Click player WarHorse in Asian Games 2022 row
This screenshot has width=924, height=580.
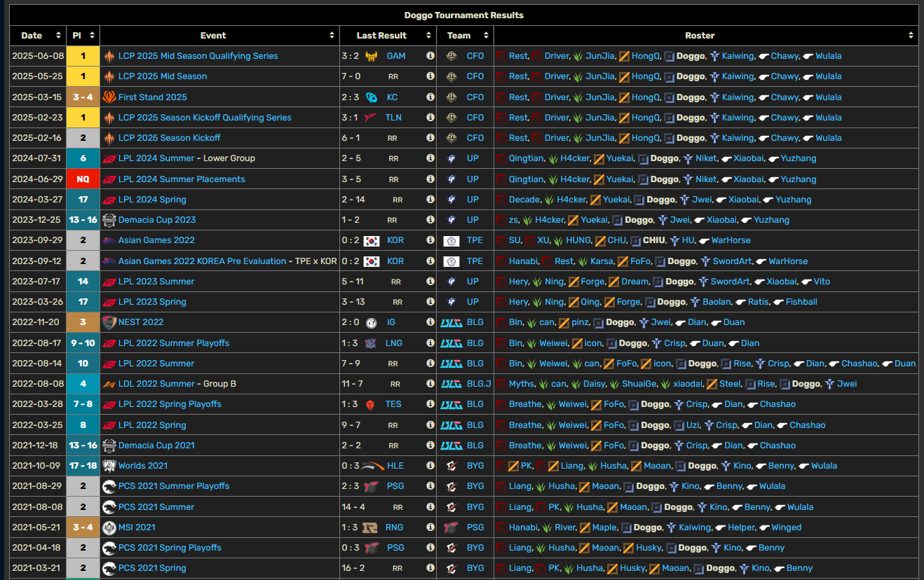click(731, 240)
